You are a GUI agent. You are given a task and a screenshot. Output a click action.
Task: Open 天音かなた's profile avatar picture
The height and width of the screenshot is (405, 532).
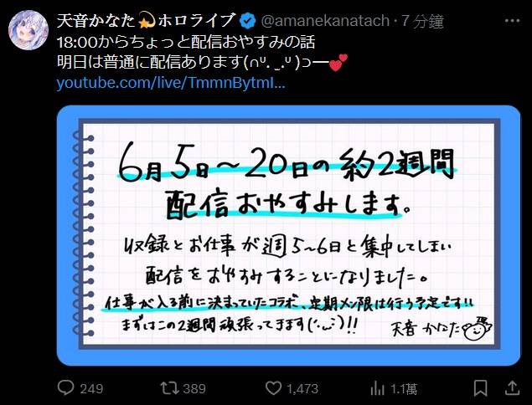28,30
